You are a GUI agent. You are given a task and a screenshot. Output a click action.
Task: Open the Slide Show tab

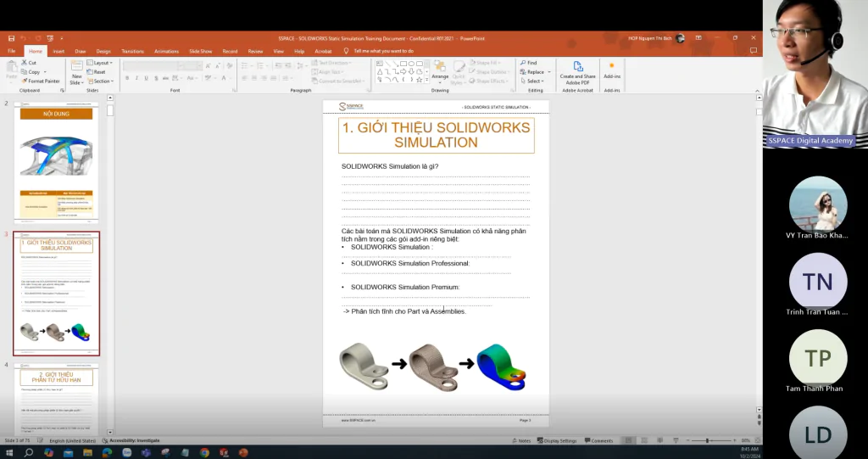tap(200, 51)
